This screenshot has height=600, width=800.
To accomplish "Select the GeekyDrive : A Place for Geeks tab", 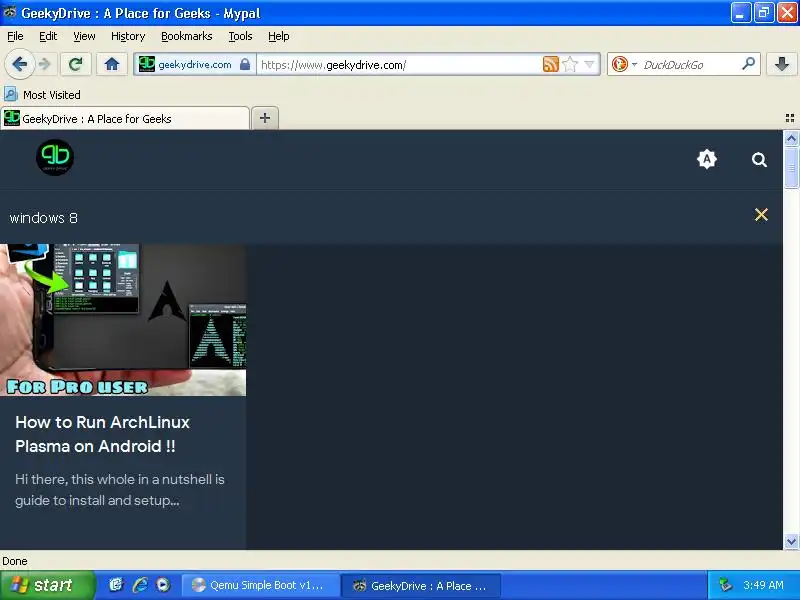I will [125, 118].
